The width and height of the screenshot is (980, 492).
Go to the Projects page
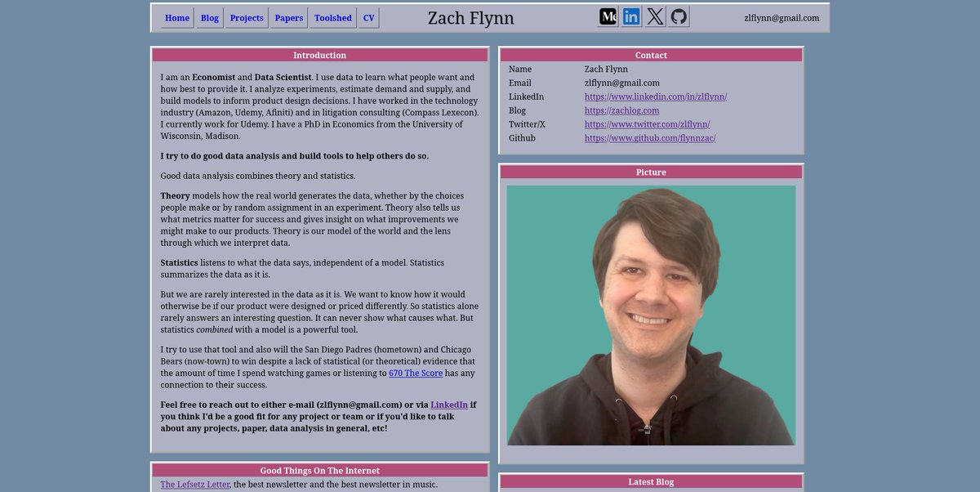coord(247,17)
